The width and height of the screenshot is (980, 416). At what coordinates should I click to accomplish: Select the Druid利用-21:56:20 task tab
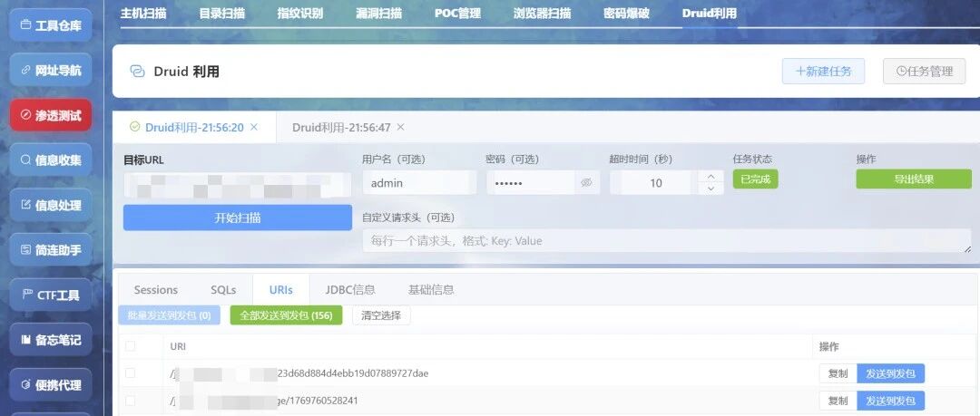pos(194,128)
